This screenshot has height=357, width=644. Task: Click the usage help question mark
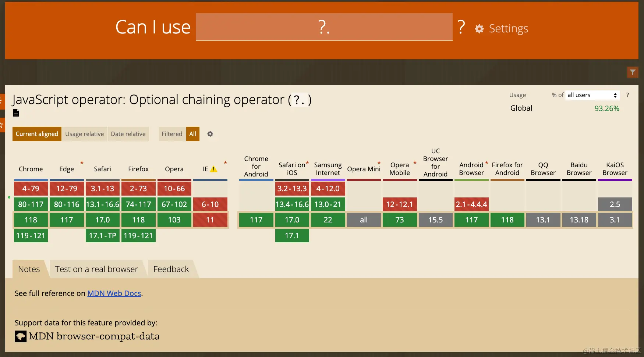pos(627,95)
